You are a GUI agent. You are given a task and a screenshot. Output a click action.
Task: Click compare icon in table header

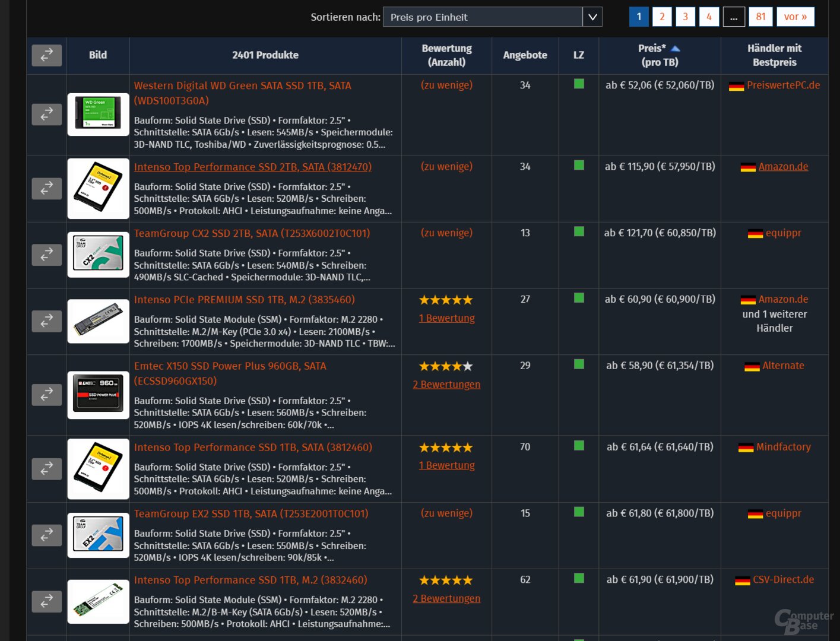(47, 55)
